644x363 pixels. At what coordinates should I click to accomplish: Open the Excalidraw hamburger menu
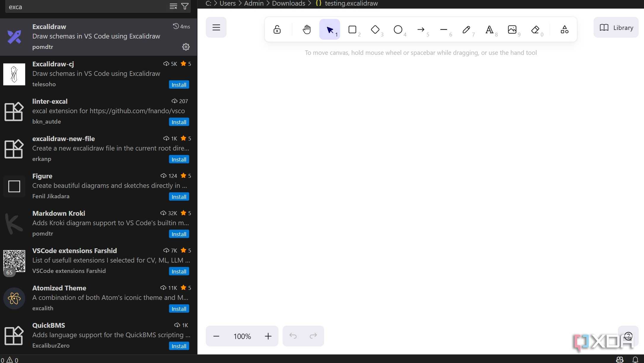[216, 27]
